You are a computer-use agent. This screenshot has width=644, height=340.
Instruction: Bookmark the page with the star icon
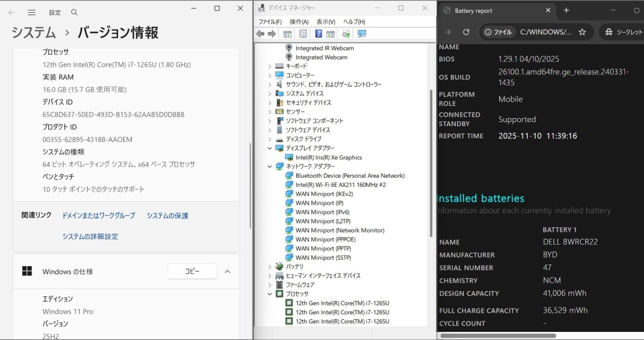pos(582,33)
